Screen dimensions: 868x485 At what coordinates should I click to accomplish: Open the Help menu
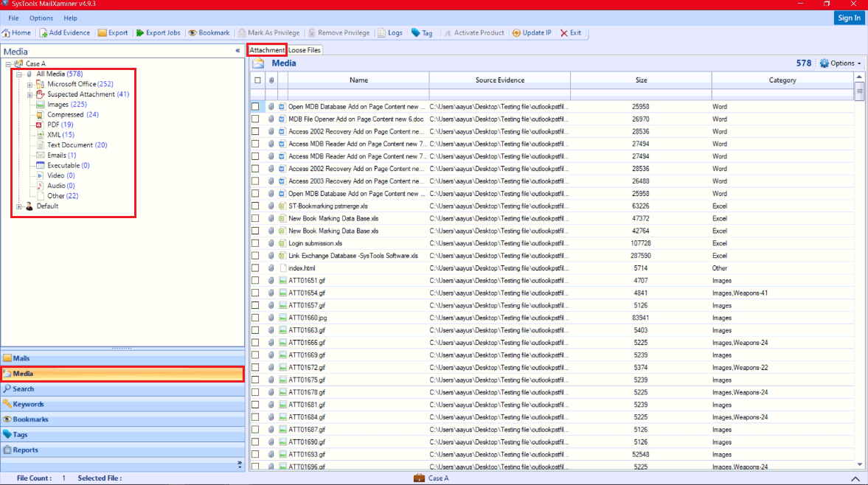pos(70,18)
